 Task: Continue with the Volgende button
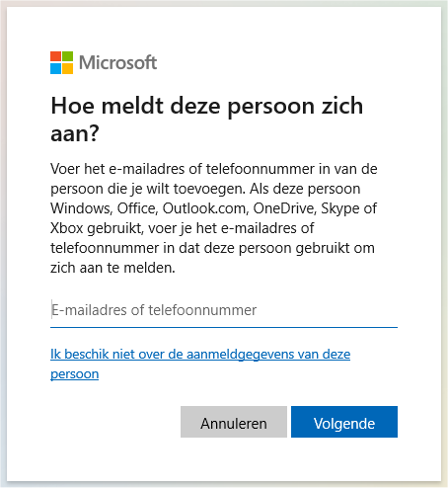point(344,422)
